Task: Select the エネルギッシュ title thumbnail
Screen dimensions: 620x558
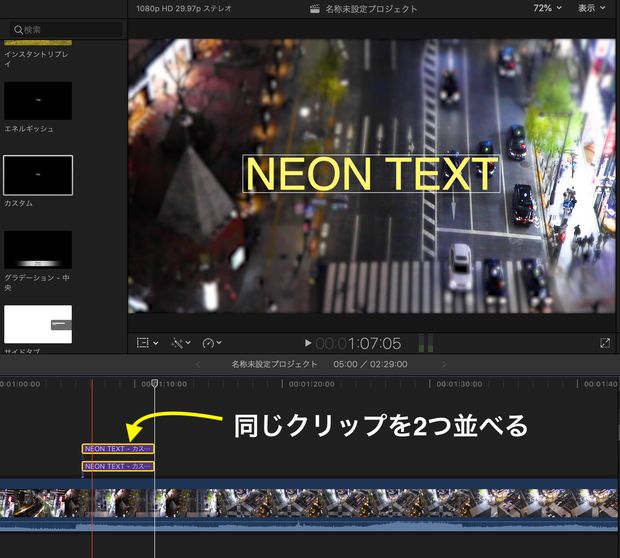Action: click(38, 100)
